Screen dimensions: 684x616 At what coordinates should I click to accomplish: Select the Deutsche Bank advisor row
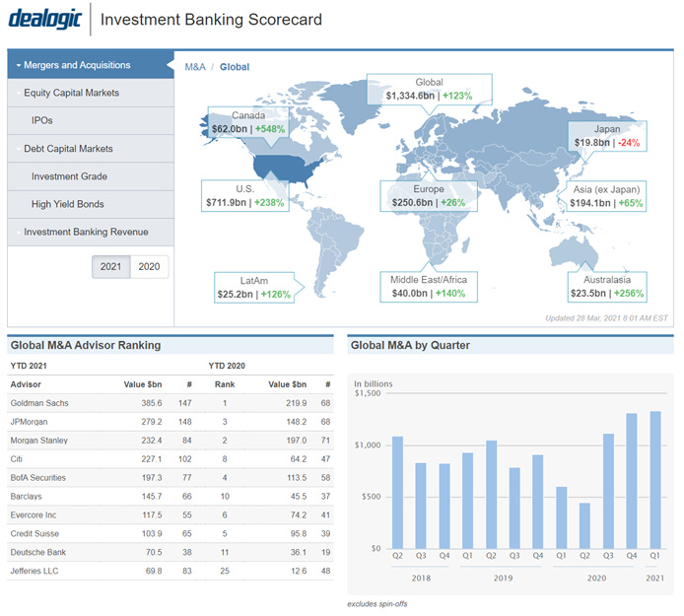(171, 552)
